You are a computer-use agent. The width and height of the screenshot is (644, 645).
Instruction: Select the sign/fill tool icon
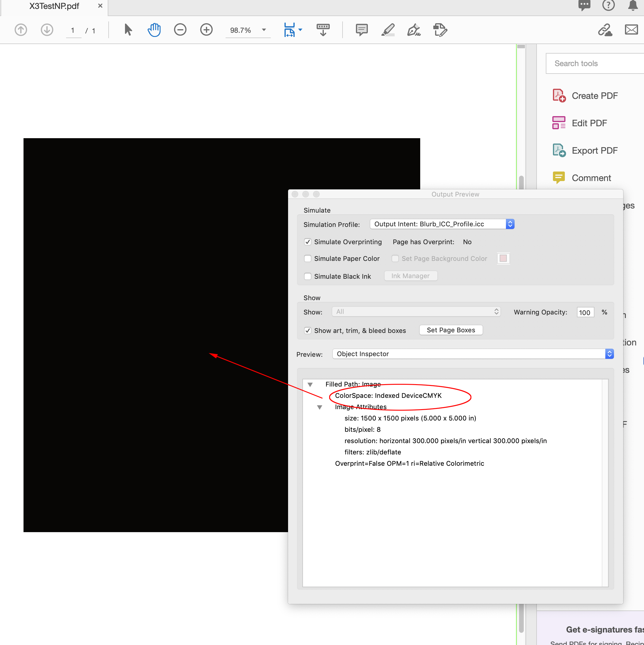[414, 31]
